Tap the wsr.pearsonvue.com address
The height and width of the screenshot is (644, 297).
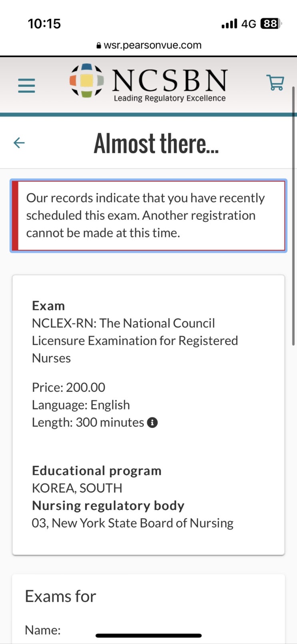(x=152, y=45)
